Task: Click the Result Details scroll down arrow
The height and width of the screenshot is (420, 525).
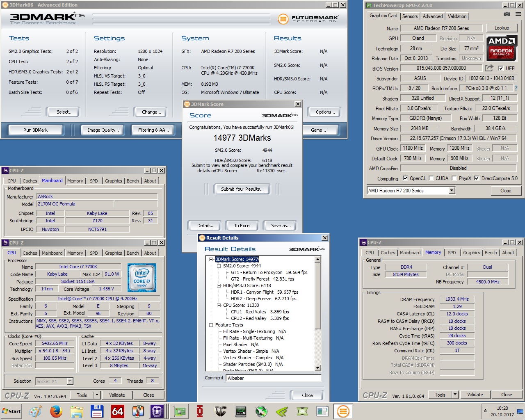Action: (318, 368)
